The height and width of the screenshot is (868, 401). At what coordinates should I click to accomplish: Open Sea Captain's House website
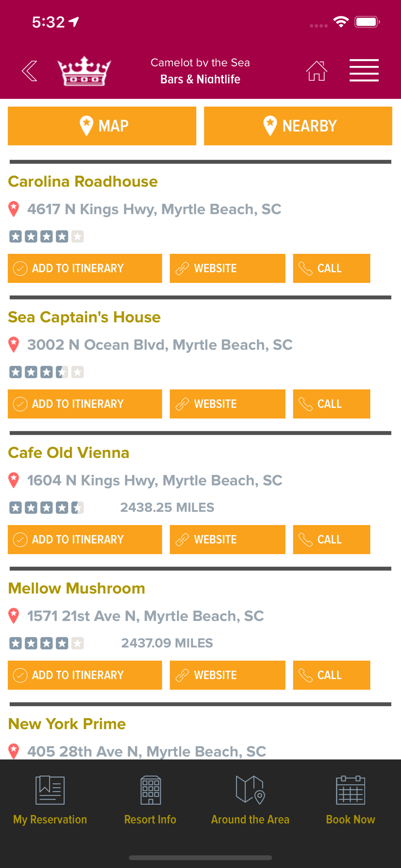click(227, 404)
